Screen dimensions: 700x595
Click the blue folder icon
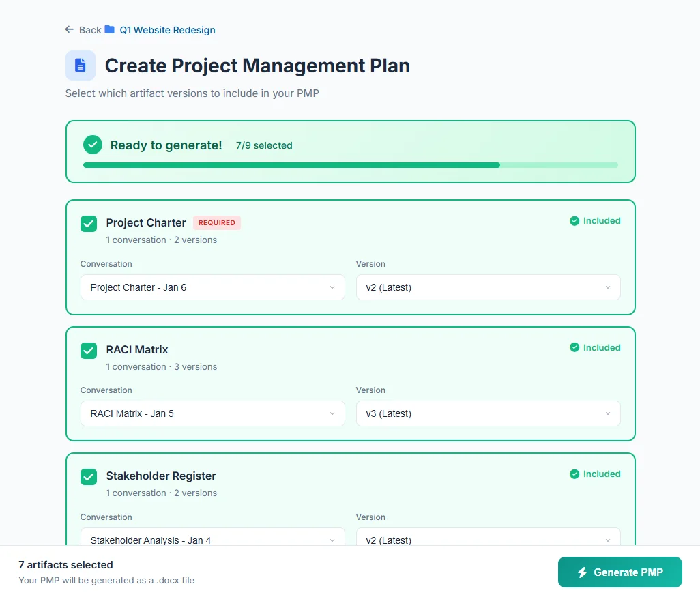pos(109,30)
